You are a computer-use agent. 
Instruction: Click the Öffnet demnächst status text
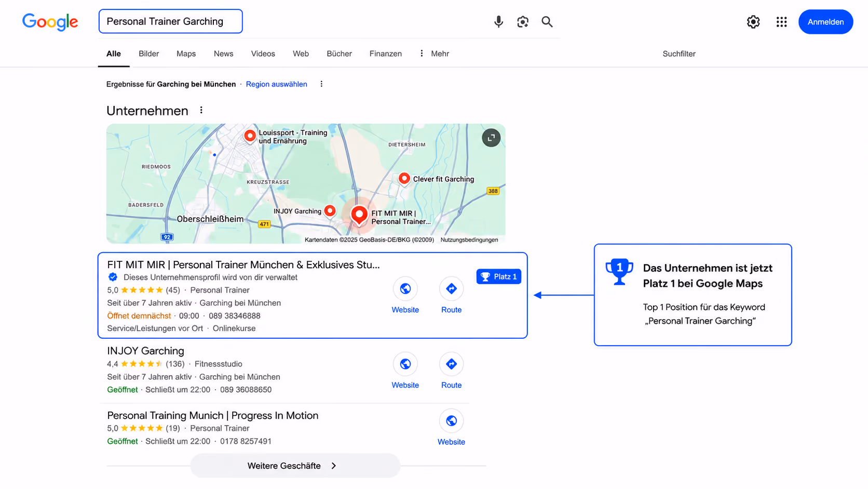pos(139,316)
